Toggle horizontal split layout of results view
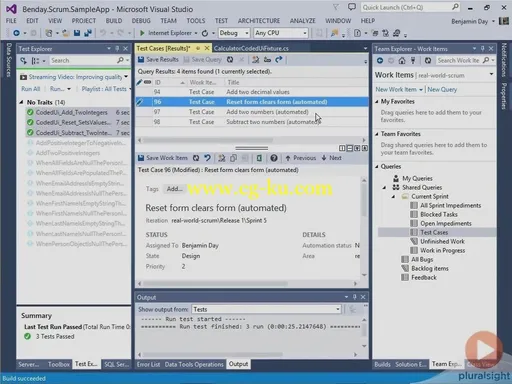512x384 pixels. (x=350, y=148)
